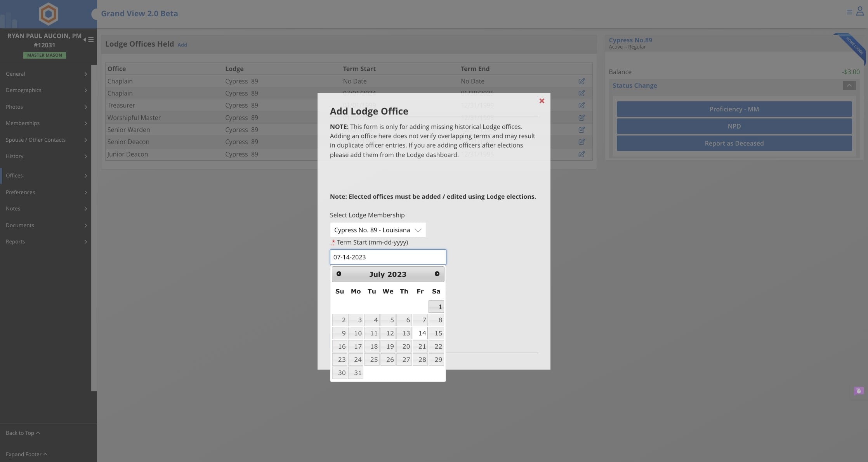Open Select Lodge Membership dropdown
Screen dimensions: 868x462
377,230
